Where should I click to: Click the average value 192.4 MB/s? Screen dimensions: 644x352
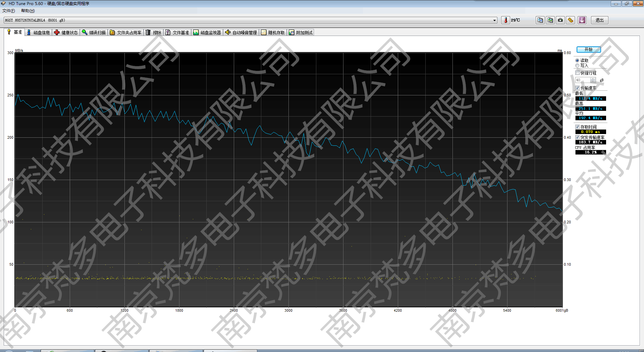591,118
